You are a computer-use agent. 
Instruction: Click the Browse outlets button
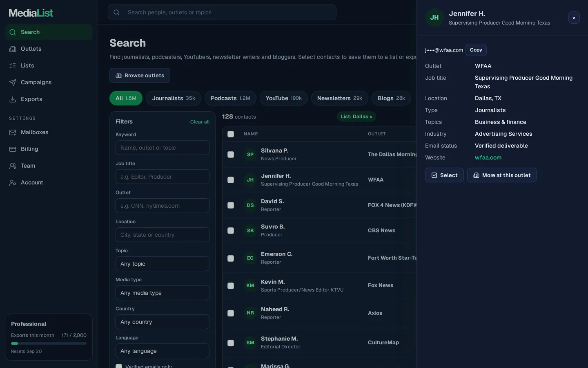tap(140, 75)
